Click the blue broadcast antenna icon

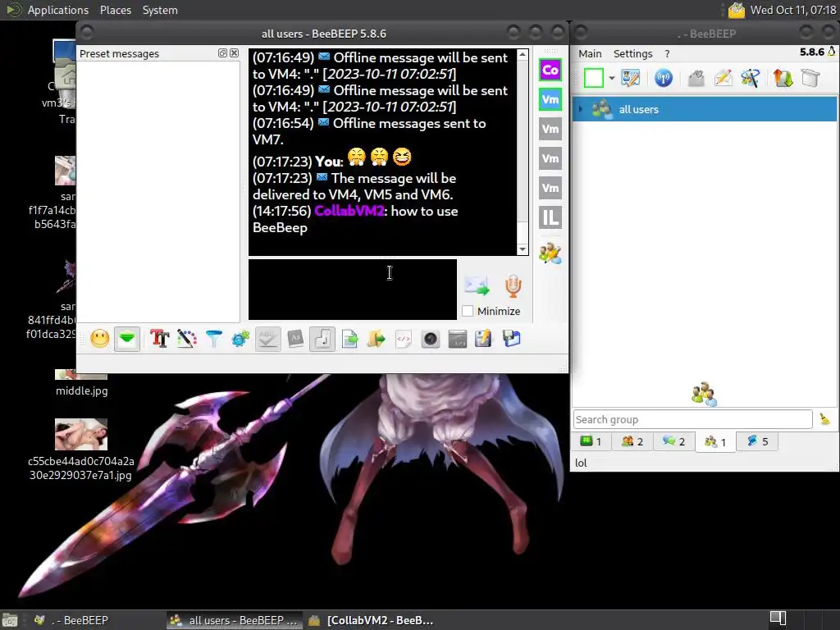coord(663,78)
